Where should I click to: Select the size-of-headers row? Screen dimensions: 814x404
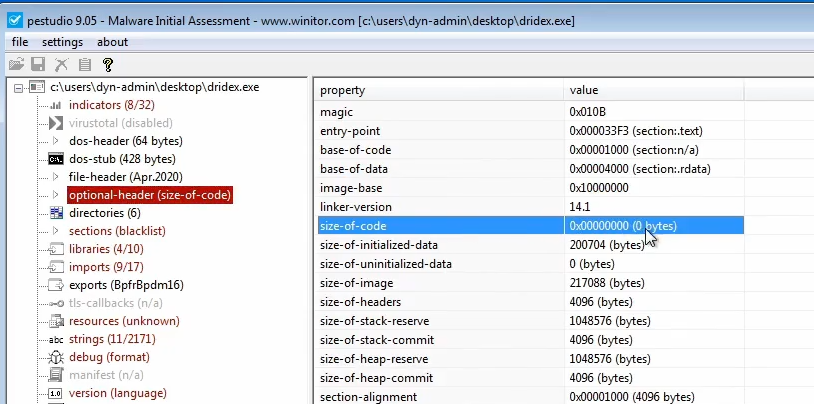pos(530,302)
